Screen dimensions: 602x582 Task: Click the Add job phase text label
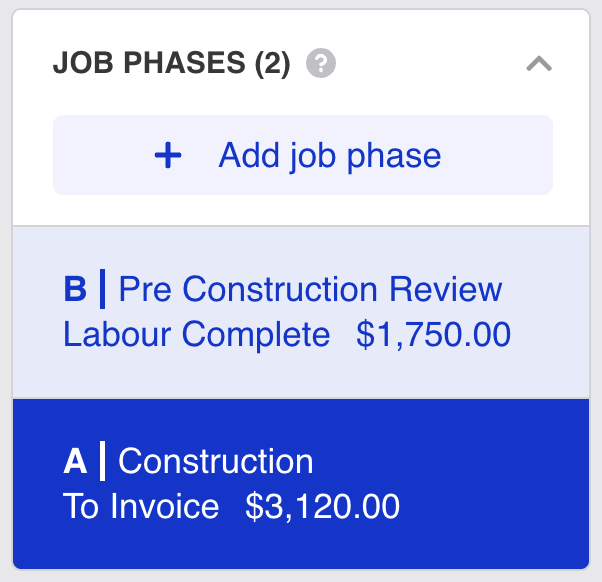click(330, 156)
